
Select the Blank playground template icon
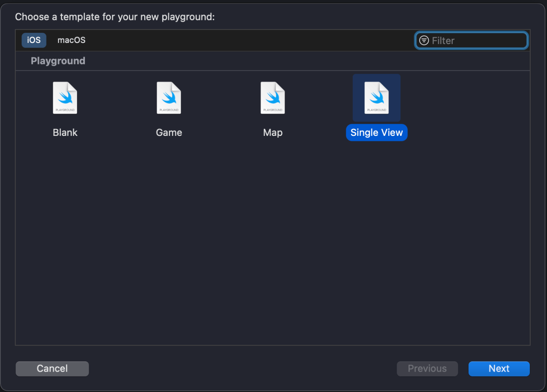tap(65, 98)
